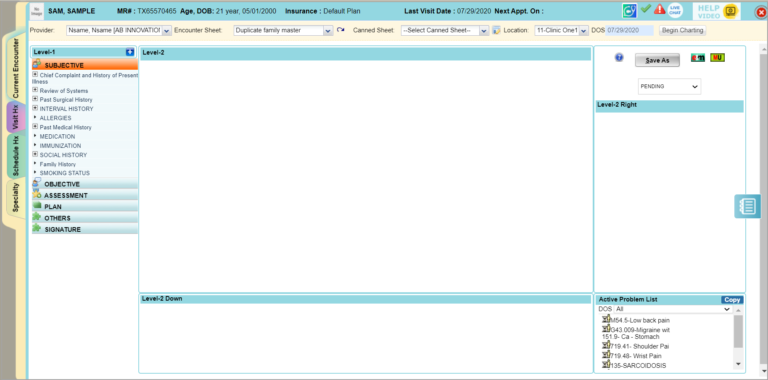Click the SIGNATURE puzzle piece icon
Screen dimensions: 768x380
pyautogui.click(x=37, y=228)
